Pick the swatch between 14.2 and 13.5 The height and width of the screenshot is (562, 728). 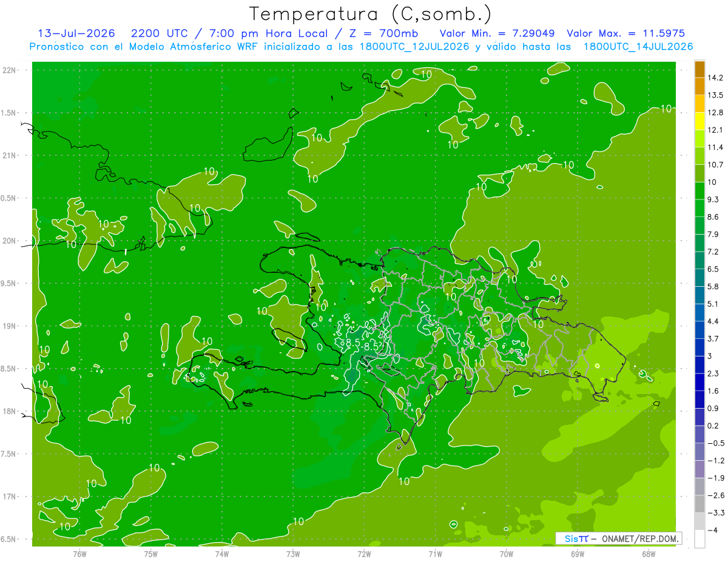click(699, 86)
